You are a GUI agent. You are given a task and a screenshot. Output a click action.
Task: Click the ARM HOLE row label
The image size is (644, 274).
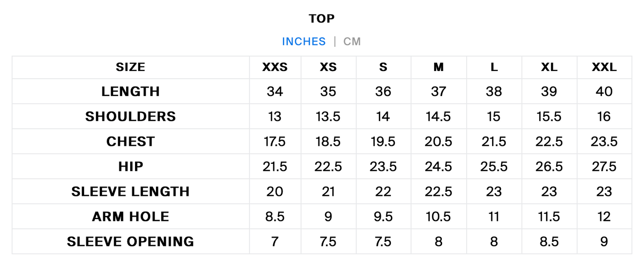coord(131,216)
